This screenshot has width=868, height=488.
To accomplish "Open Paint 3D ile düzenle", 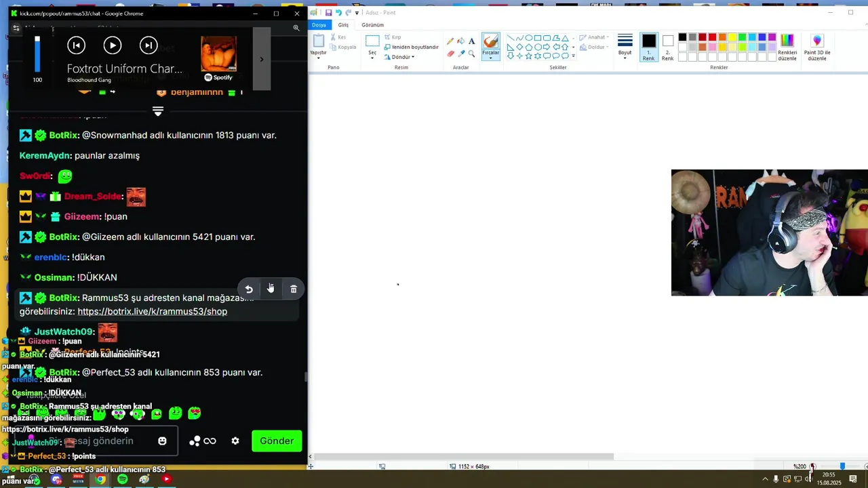I will [817, 47].
